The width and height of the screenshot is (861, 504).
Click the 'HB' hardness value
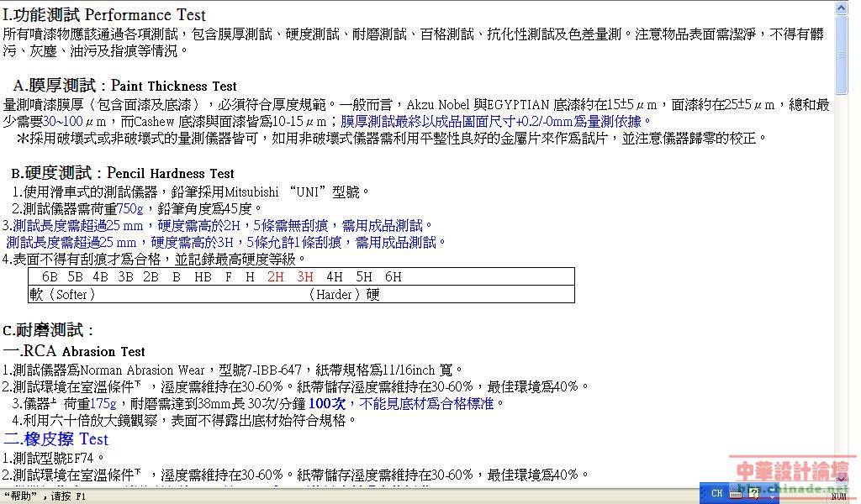point(203,277)
